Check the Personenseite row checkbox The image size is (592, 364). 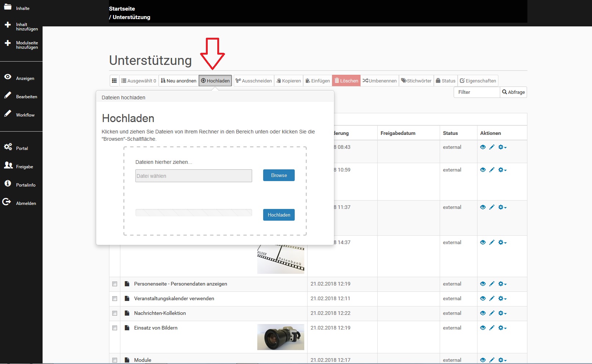(115, 284)
